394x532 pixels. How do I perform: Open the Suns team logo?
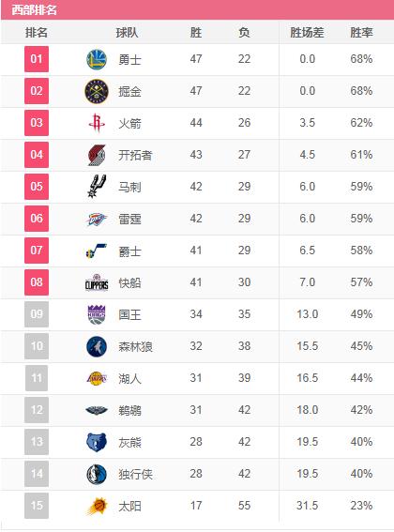point(97,507)
